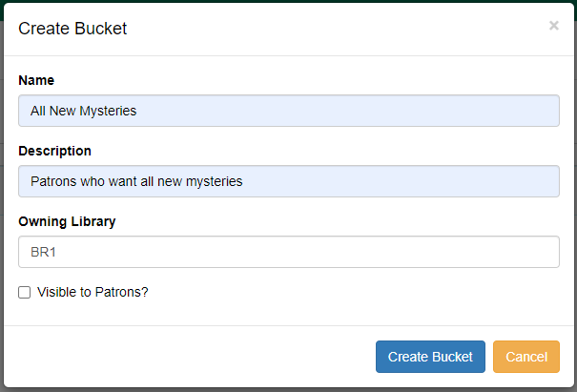Screen dimensions: 577x392
Task: Click the 'Create Bucket' dialog title
Action: point(72,29)
